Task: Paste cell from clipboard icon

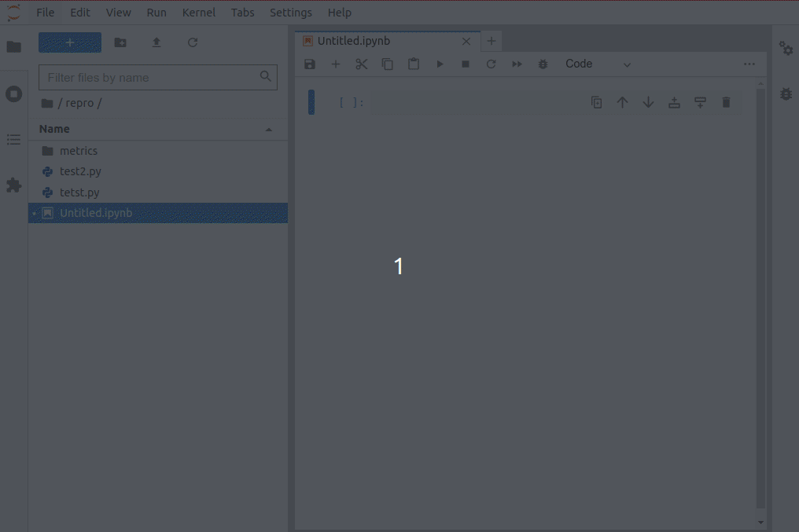Action: [x=414, y=64]
